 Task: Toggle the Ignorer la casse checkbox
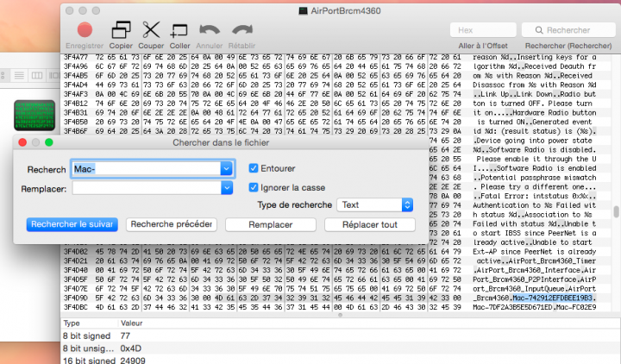click(x=254, y=187)
